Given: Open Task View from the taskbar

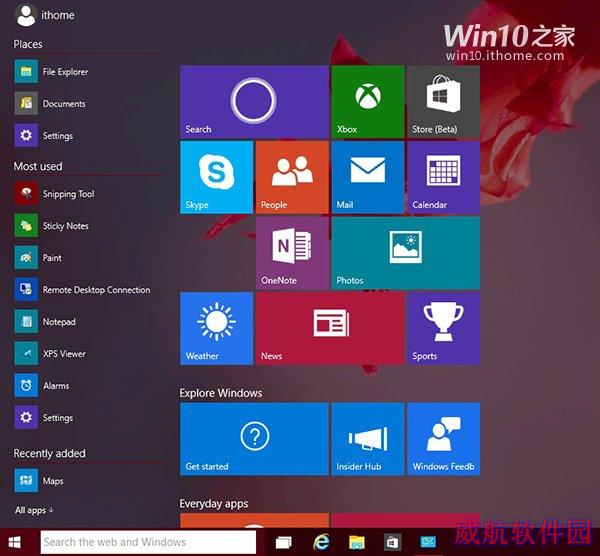Looking at the screenshot, I should pos(284,542).
